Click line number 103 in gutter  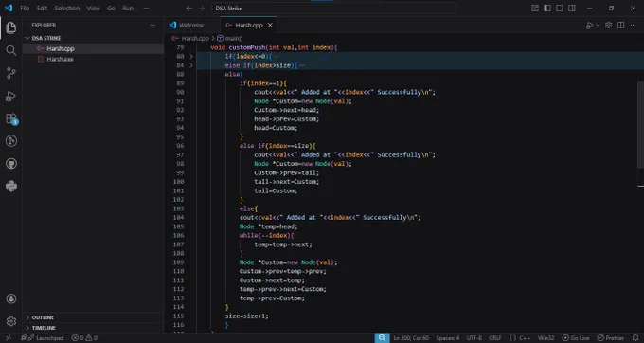coord(178,208)
